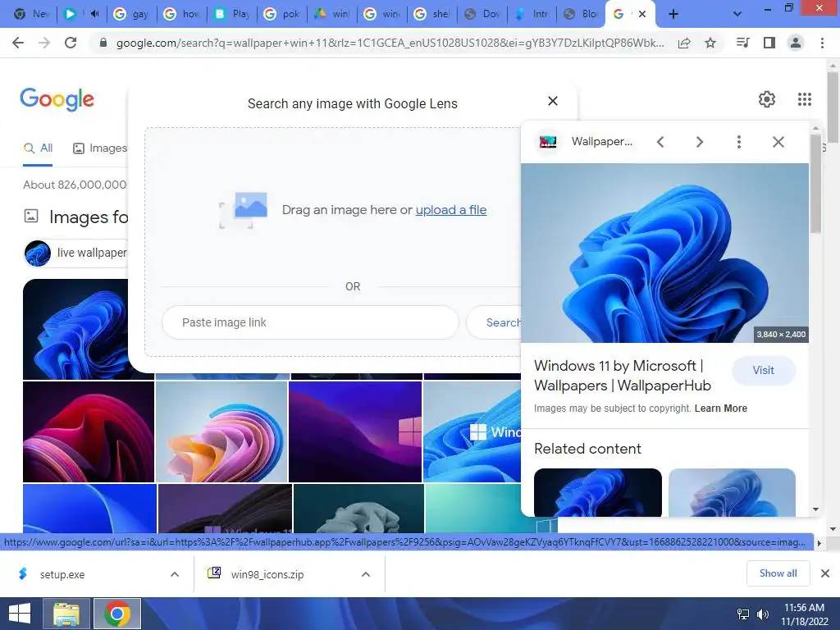Open the light blue related content thumbnail
This screenshot has height=630, width=840.
click(x=732, y=492)
